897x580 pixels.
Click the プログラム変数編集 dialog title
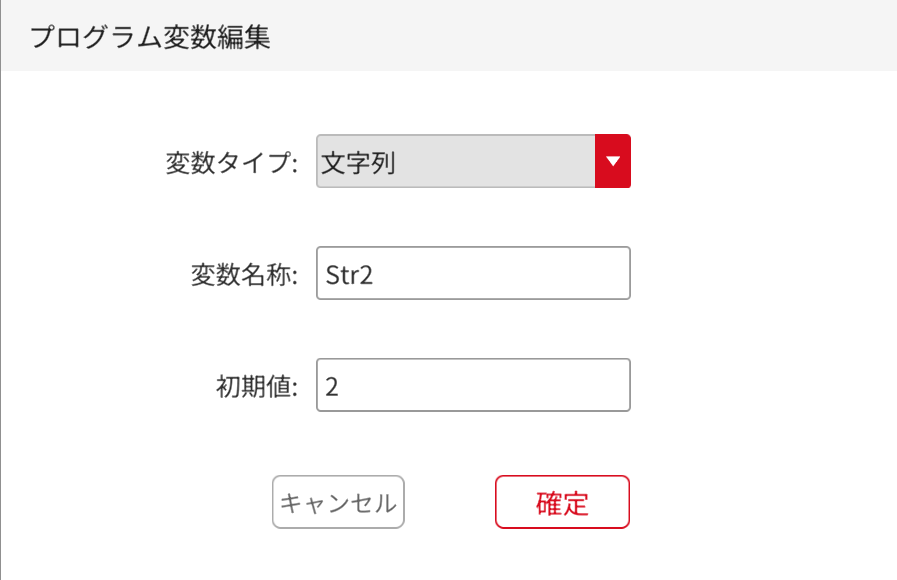click(150, 38)
